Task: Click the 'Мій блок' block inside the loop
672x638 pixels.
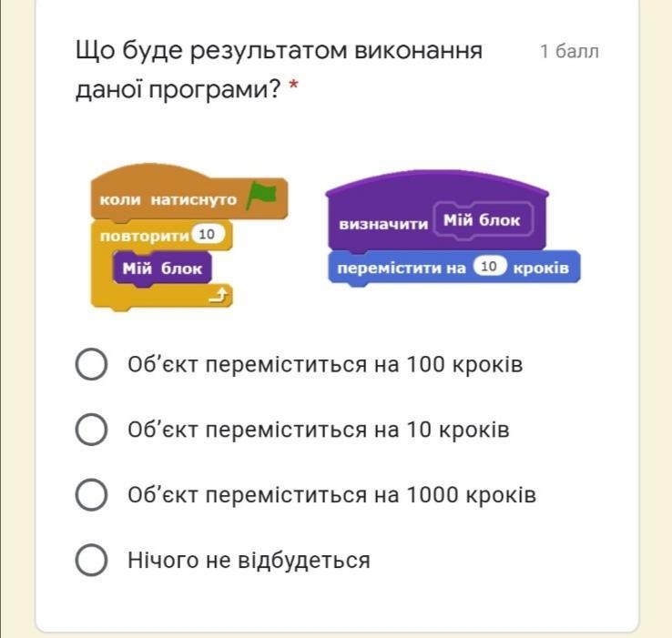Action: point(162,268)
